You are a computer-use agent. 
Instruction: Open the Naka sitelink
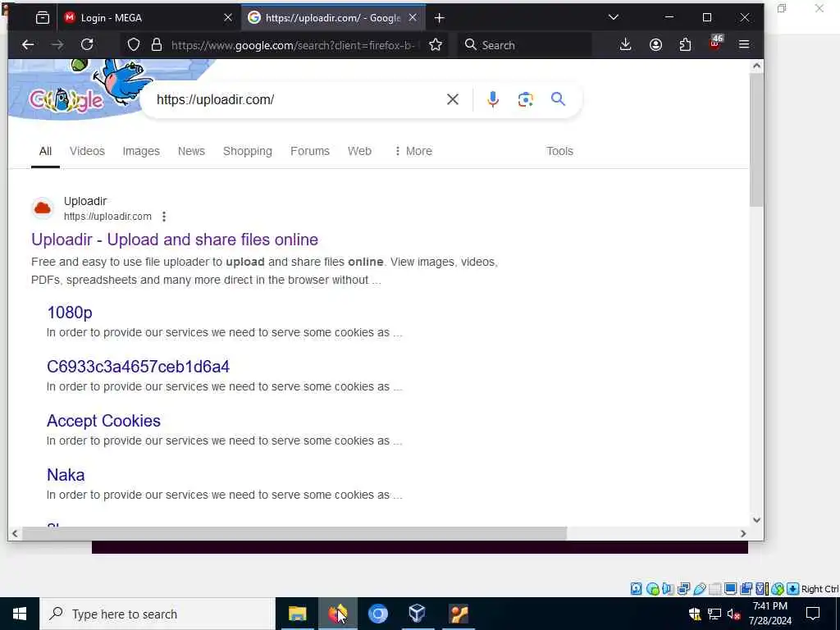66,475
